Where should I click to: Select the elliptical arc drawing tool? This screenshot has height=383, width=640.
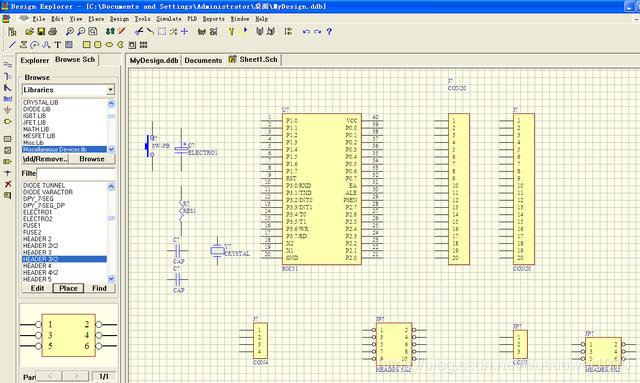tap(35, 45)
